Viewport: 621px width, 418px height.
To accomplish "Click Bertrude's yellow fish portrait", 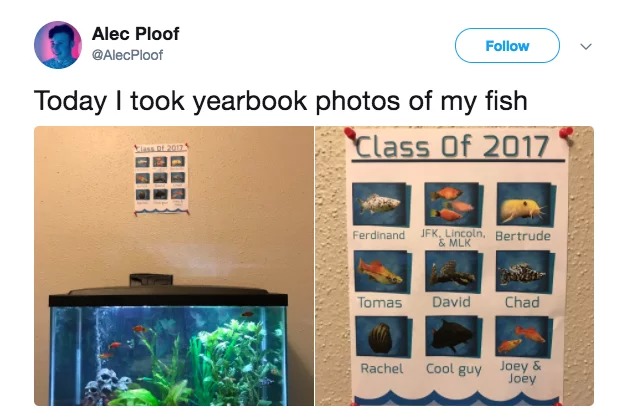I will [x=525, y=204].
